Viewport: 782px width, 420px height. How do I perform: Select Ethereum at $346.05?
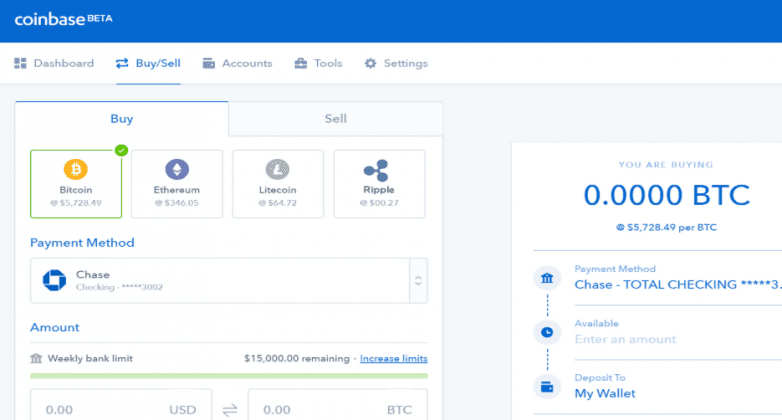177,184
